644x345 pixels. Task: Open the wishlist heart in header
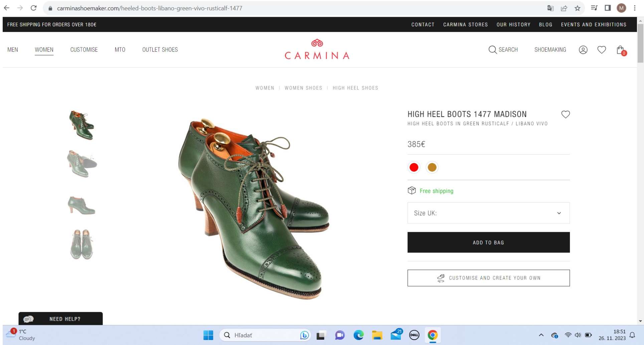coord(602,50)
